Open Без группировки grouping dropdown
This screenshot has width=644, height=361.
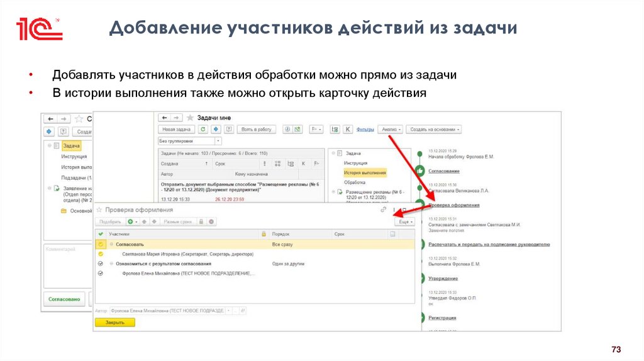coord(218,141)
